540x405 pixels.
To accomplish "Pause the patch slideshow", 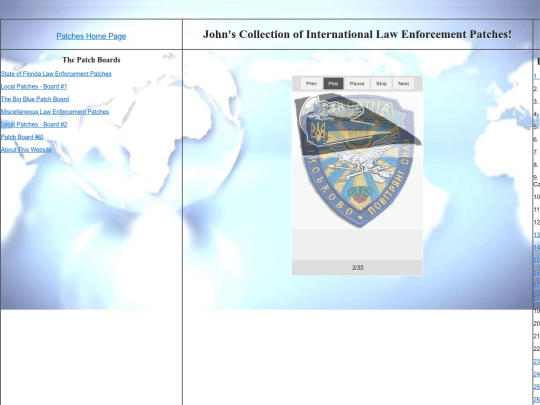I will click(357, 84).
